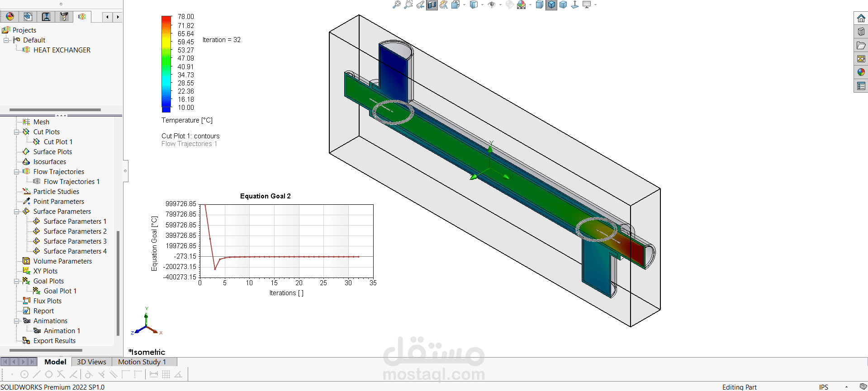Viewport: 868px width, 391px height.
Task: Click the temperature color legend bar
Action: (166, 64)
